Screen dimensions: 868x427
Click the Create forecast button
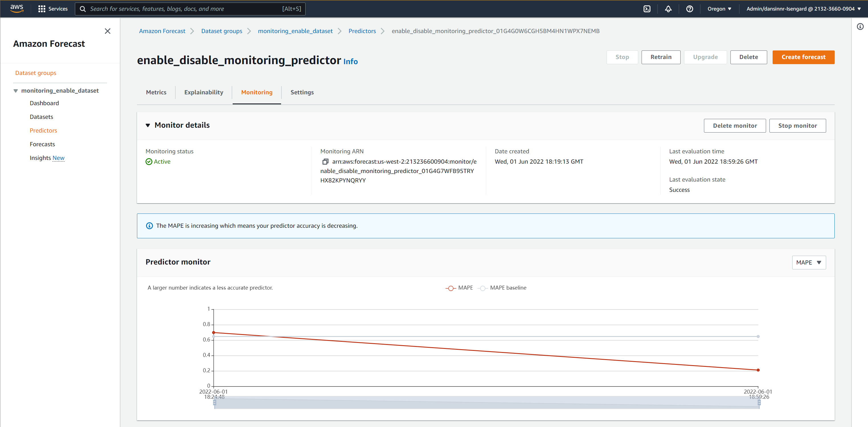pos(803,57)
